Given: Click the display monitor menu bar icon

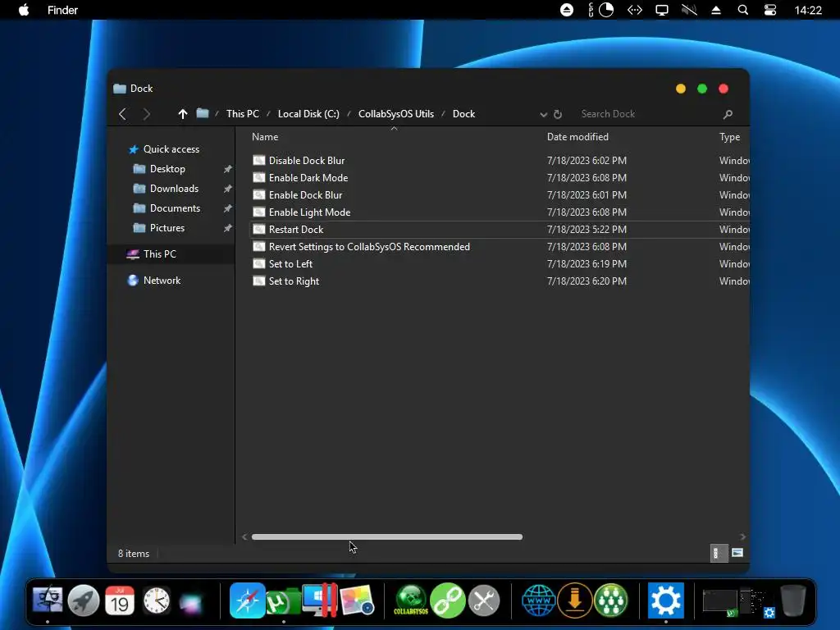Looking at the screenshot, I should [662, 10].
